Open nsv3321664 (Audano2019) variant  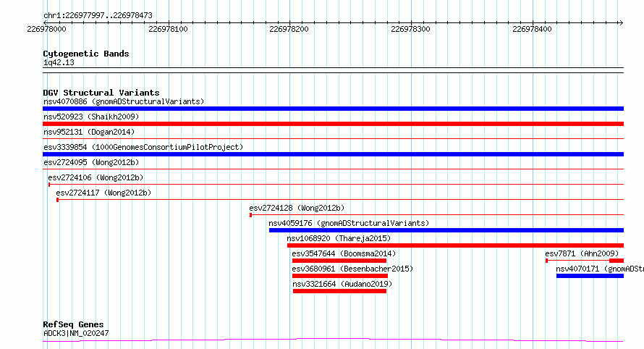click(342, 284)
